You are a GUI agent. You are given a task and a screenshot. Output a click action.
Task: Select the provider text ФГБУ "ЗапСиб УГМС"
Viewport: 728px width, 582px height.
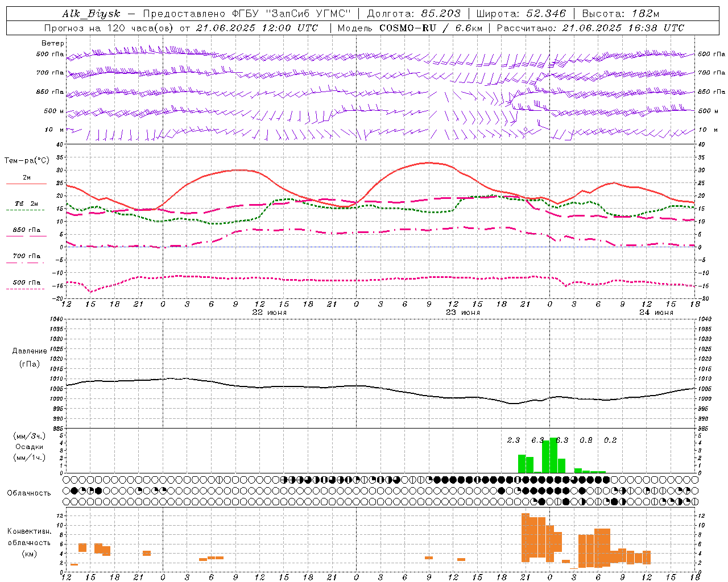pos(292,14)
